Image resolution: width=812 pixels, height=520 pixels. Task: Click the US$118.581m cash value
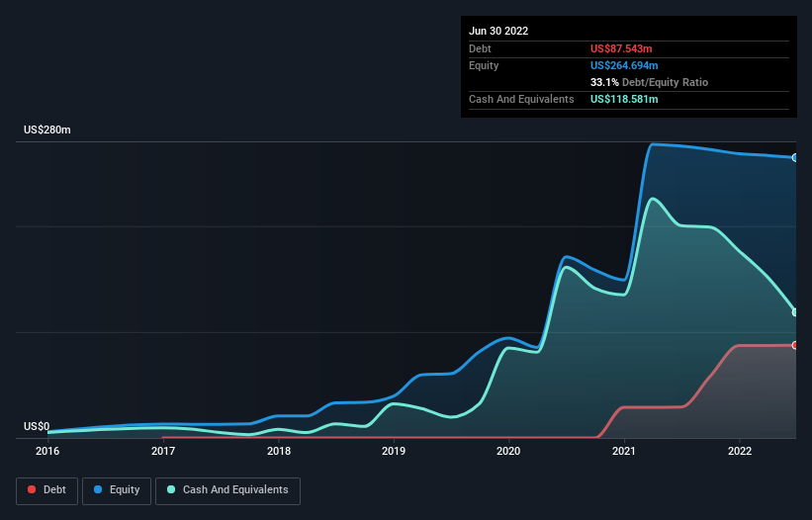[x=624, y=99]
